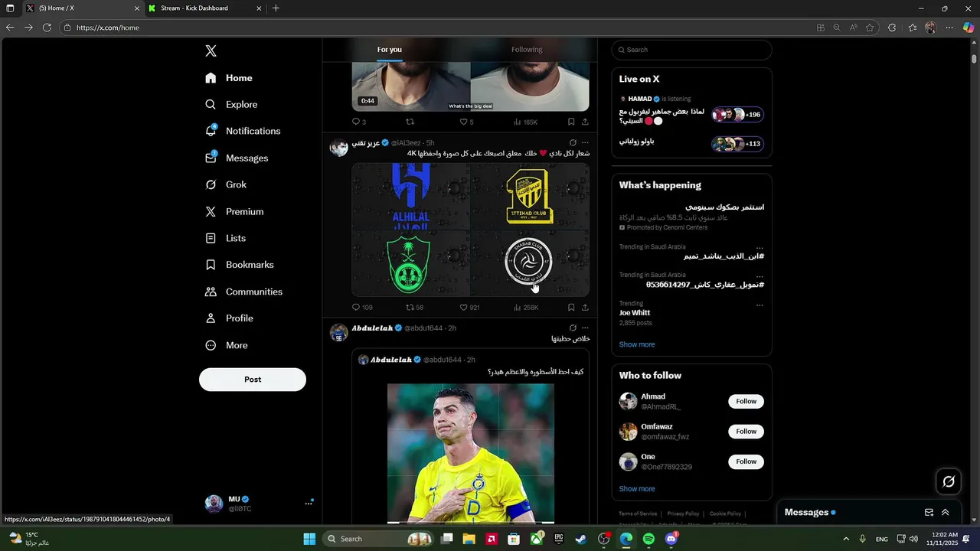Compose new message in Messages drawer

point(929,513)
